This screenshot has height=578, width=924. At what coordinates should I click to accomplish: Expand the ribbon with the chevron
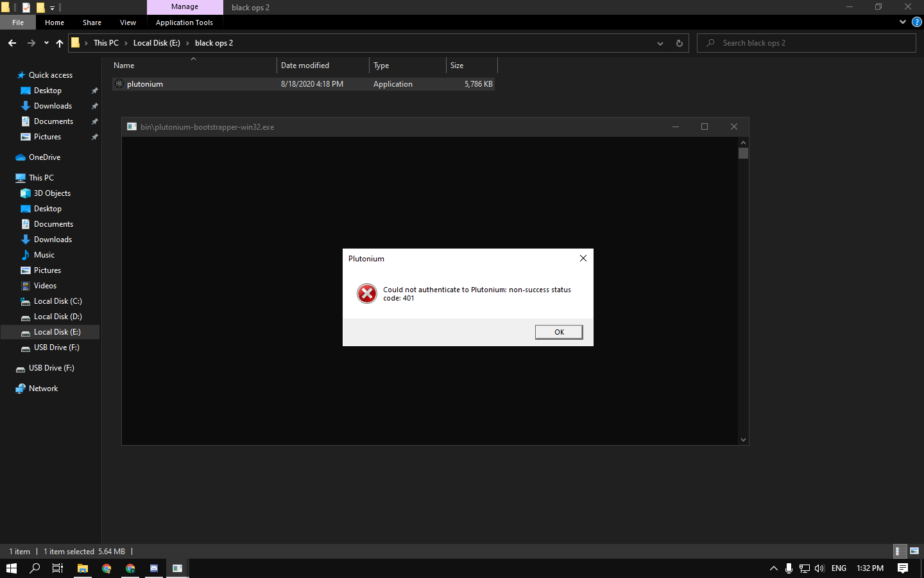(903, 22)
